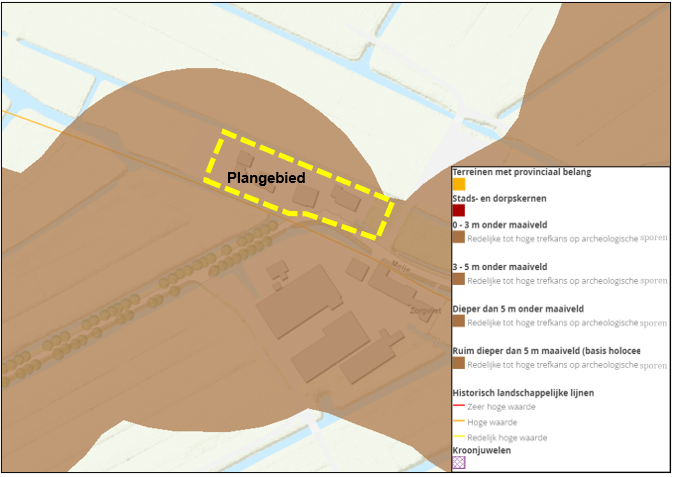This screenshot has width=674, height=477.
Task: Click the 'Hoge waarde' legend text
Action: pyautogui.click(x=492, y=422)
